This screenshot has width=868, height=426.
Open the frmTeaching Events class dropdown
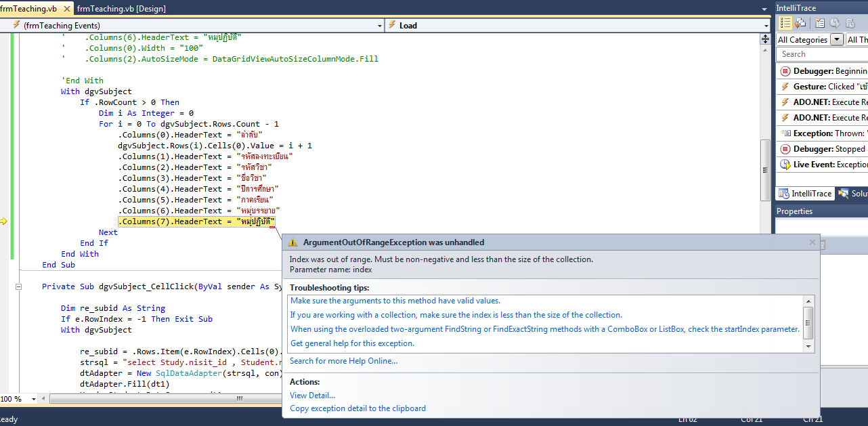pyautogui.click(x=379, y=26)
